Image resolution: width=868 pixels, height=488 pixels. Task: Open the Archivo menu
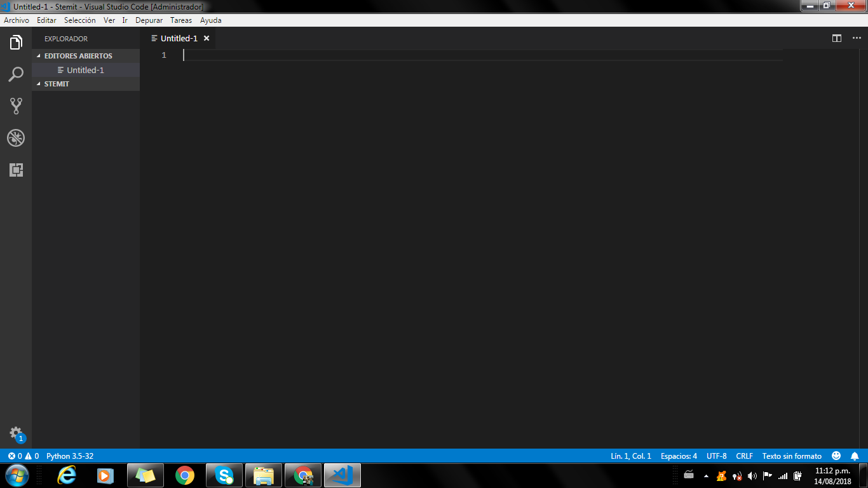click(x=17, y=20)
